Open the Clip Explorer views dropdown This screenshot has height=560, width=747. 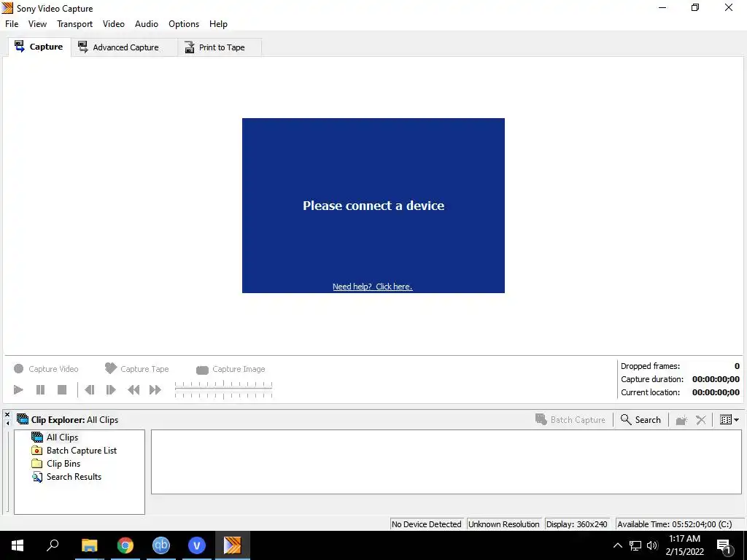pyautogui.click(x=729, y=419)
